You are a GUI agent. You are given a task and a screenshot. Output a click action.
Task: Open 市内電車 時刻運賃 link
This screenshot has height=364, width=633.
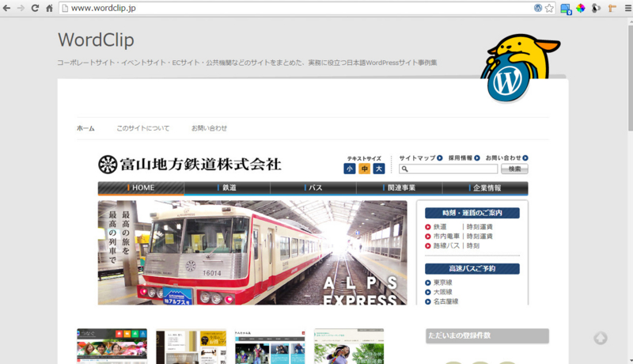[459, 236]
